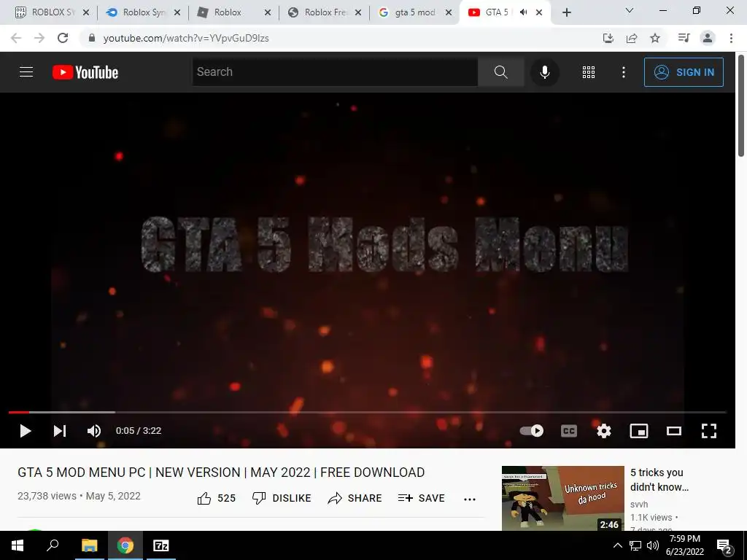The height and width of the screenshot is (560, 747).
Task: Open the Chrome profile avatar
Action: click(x=708, y=38)
